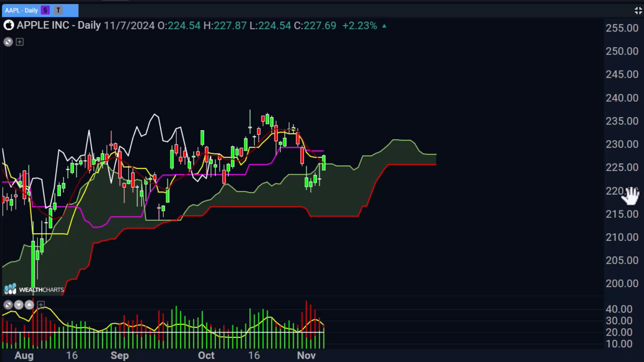Click the exit fullscreen icon at top right
This screenshot has height=362, width=644.
tap(638, 11)
